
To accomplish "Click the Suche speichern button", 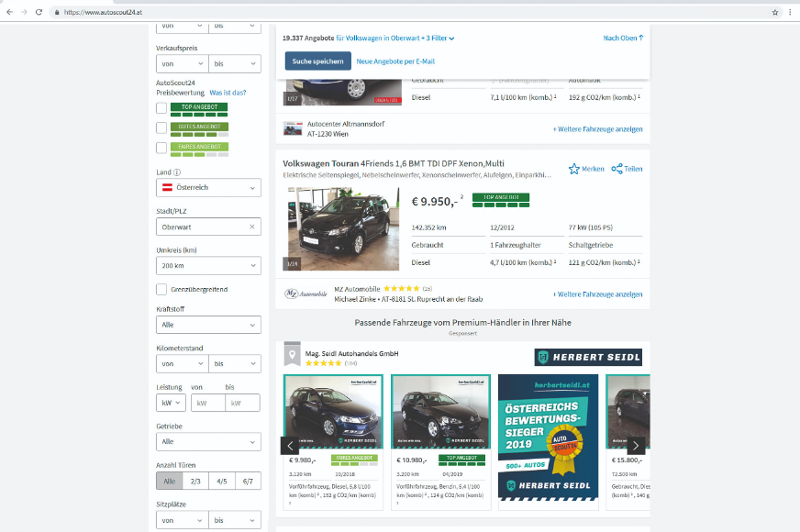I will tap(317, 61).
